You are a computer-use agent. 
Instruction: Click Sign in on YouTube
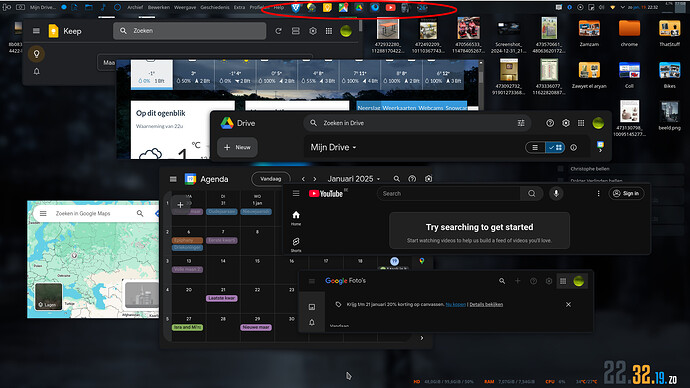point(626,194)
